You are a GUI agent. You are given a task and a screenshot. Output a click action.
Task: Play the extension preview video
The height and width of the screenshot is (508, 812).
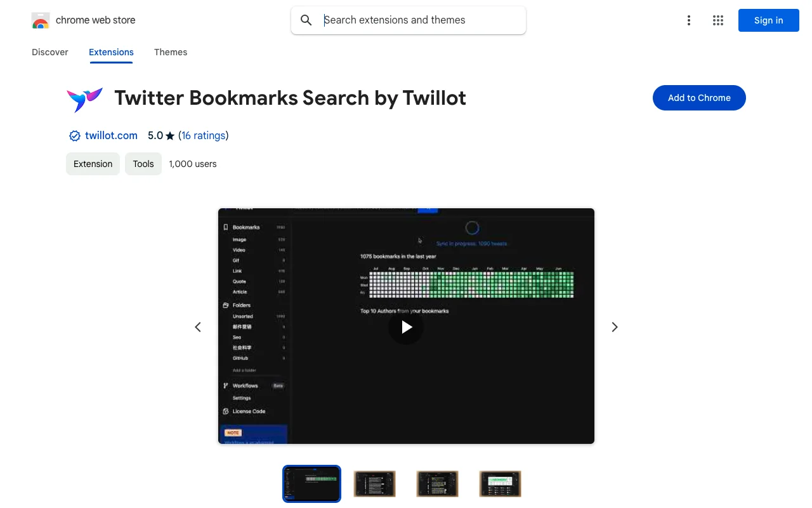click(x=406, y=326)
